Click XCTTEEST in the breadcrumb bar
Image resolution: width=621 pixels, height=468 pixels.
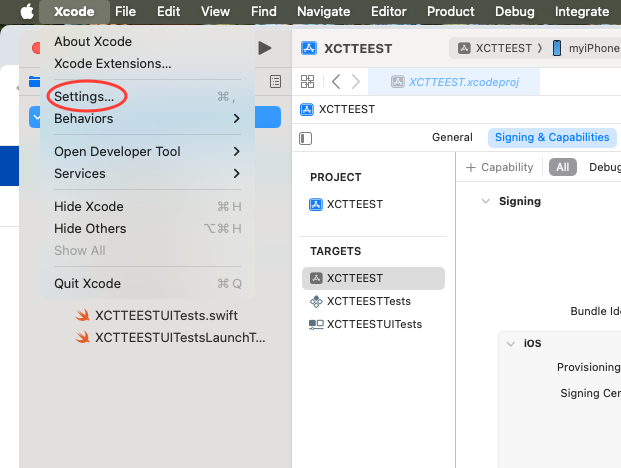click(347, 109)
